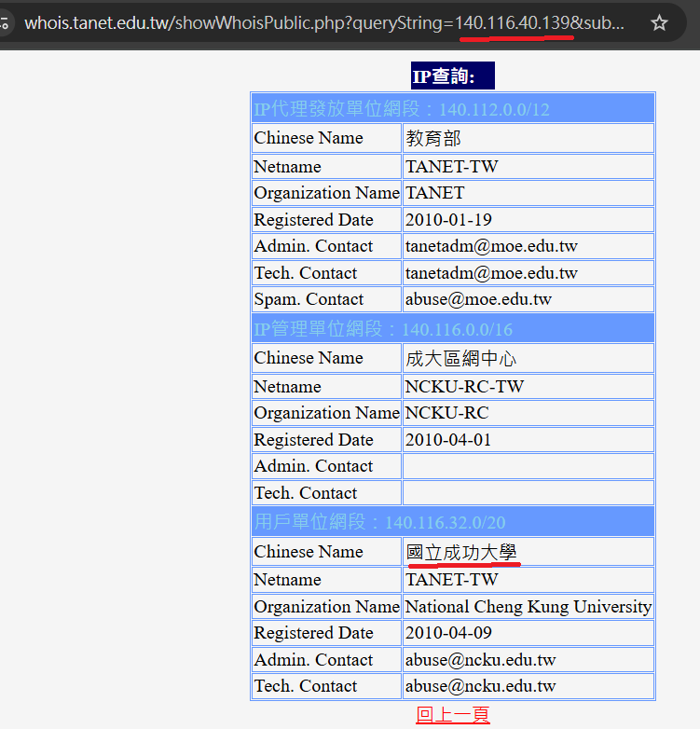The width and height of the screenshot is (700, 729).
Task: Click the empty Admin. Contact cell for NCKU-RC
Action: pos(528,466)
